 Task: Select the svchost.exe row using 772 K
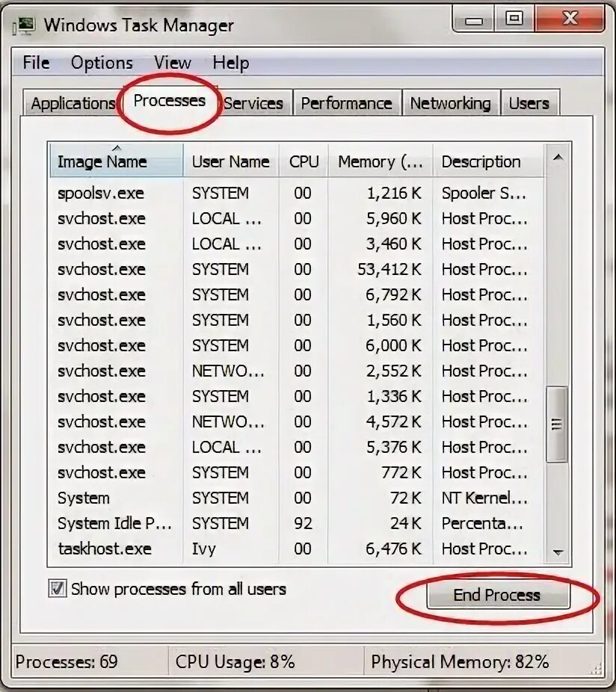(x=296, y=472)
